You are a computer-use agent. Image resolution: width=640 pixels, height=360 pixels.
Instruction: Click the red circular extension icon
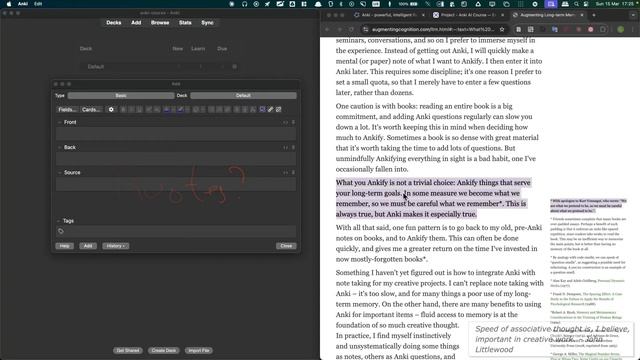591,29
